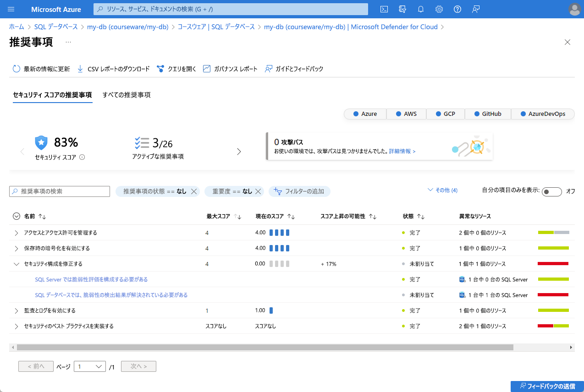Screen dimensions: 584x392
Task: Click the 前へ pagination button
Action: (36, 366)
